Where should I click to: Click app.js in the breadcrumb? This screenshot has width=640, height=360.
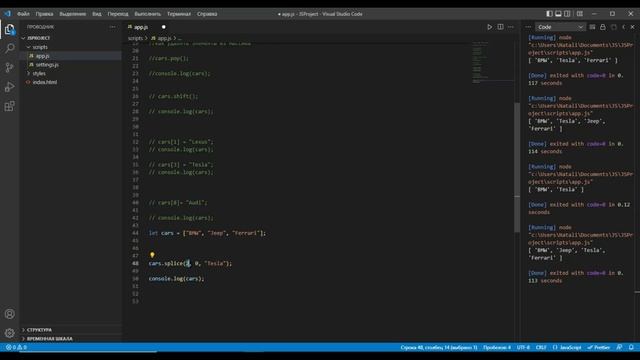162,38
